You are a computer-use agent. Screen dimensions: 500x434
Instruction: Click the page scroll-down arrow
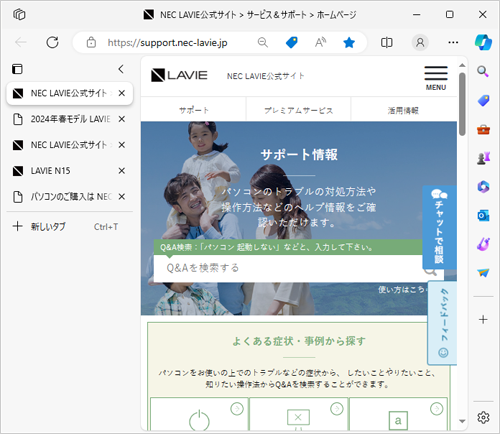(x=462, y=421)
